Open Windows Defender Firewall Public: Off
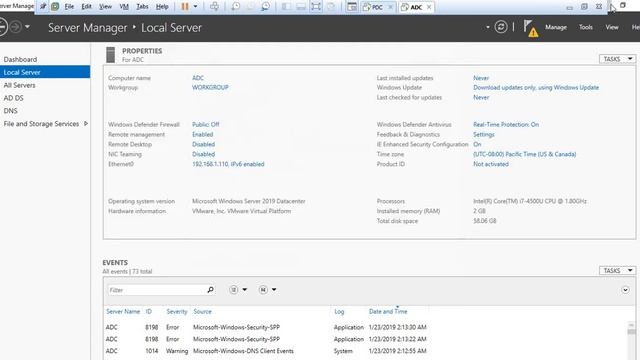The image size is (640, 360). click(x=206, y=124)
